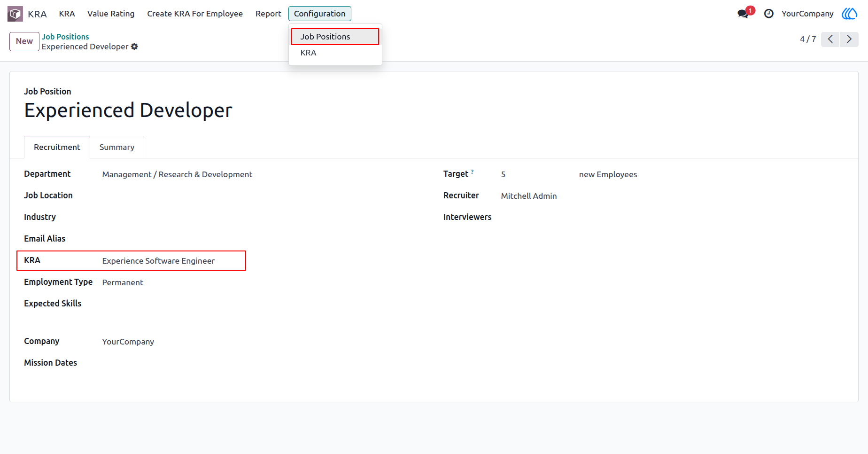Click the user avatar logo icon
This screenshot has width=868, height=454.
coord(849,14)
